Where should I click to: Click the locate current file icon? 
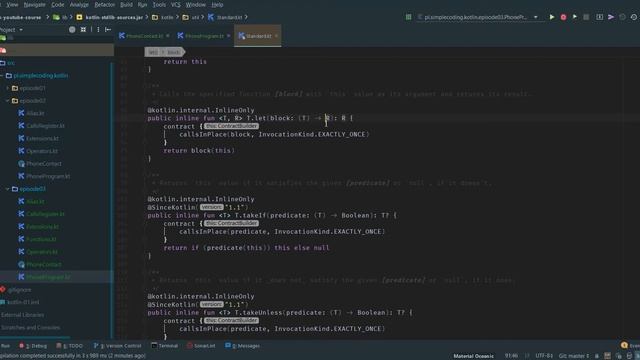(x=72, y=29)
